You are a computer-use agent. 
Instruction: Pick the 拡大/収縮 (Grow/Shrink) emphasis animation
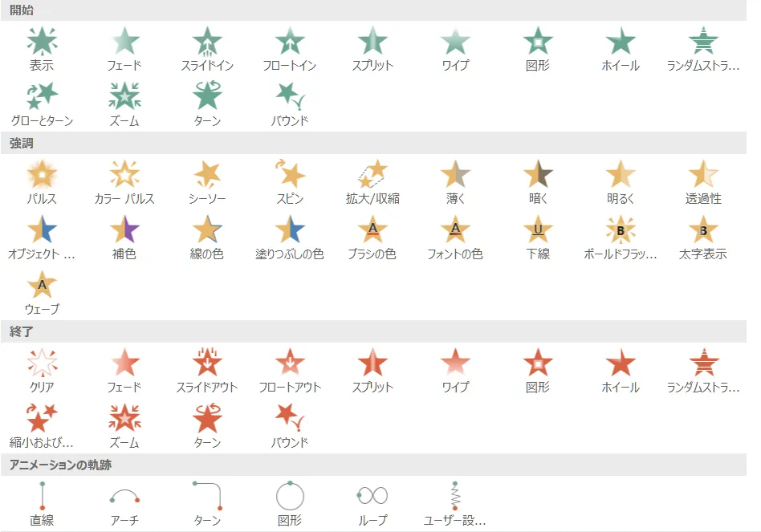tap(372, 175)
